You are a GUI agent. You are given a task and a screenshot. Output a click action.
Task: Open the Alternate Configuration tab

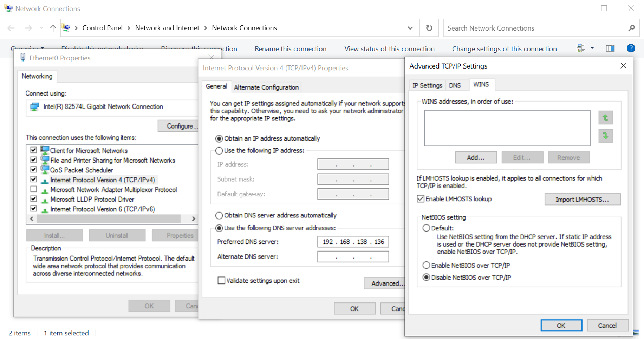[266, 87]
